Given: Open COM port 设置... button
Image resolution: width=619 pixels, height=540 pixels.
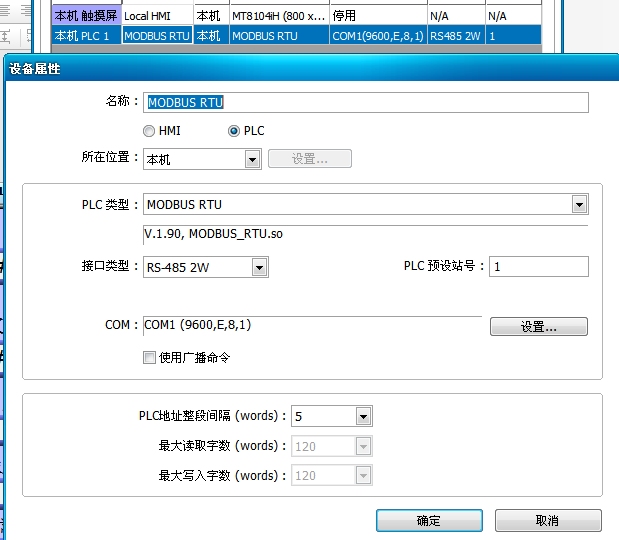Looking at the screenshot, I should pos(538,327).
